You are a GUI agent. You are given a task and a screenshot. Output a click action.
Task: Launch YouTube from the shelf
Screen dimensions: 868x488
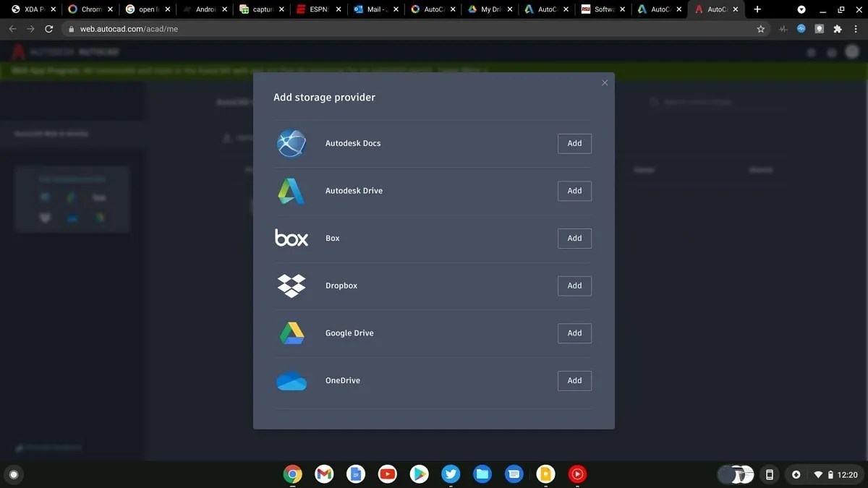pyautogui.click(x=387, y=474)
